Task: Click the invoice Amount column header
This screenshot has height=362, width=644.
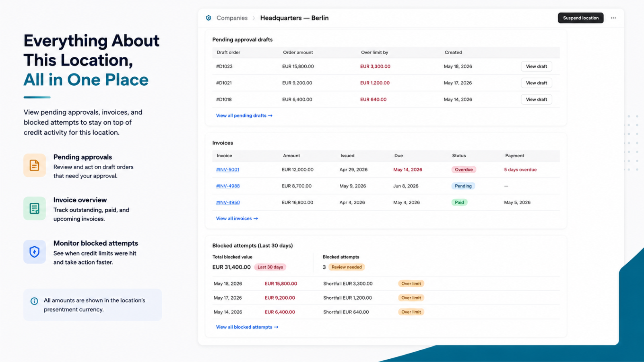Action: point(291,156)
